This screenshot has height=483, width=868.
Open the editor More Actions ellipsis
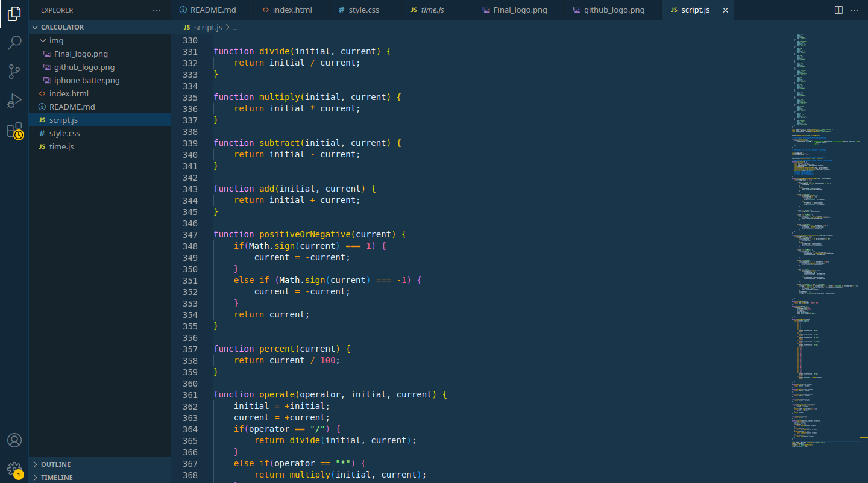854,10
